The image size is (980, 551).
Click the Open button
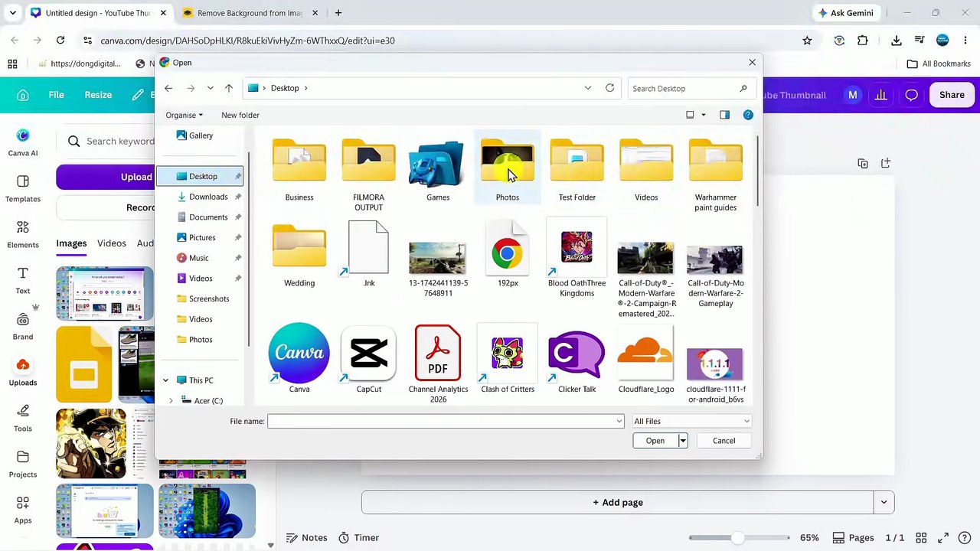655,441
